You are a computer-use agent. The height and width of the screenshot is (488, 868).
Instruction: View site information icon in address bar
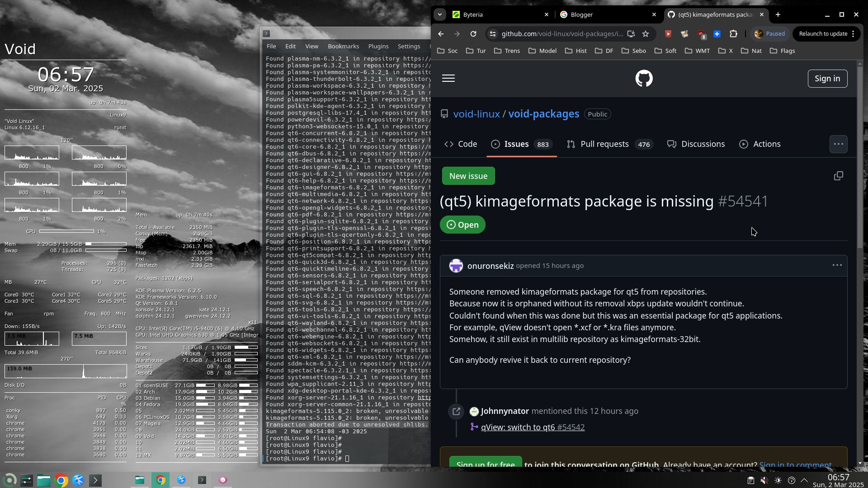point(493,34)
